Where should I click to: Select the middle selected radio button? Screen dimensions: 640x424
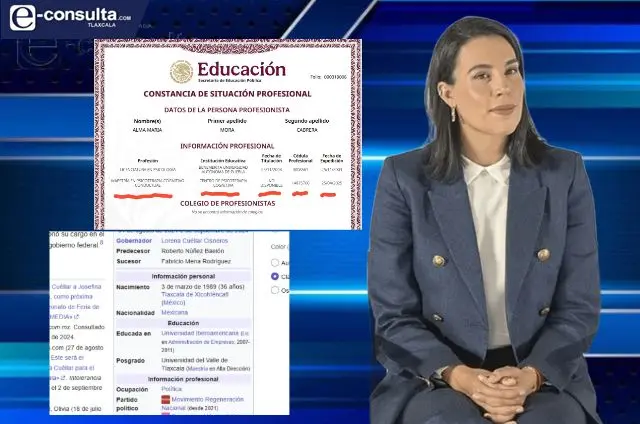pos(275,275)
